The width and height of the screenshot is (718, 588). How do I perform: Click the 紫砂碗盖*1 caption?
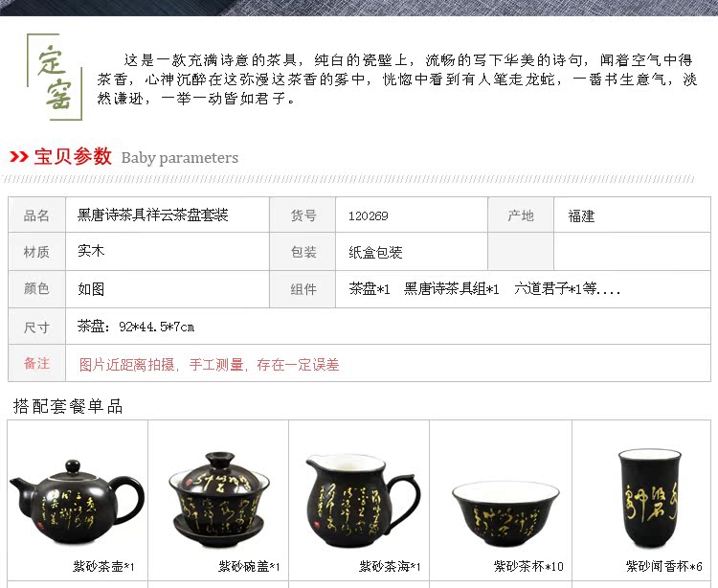(x=249, y=567)
